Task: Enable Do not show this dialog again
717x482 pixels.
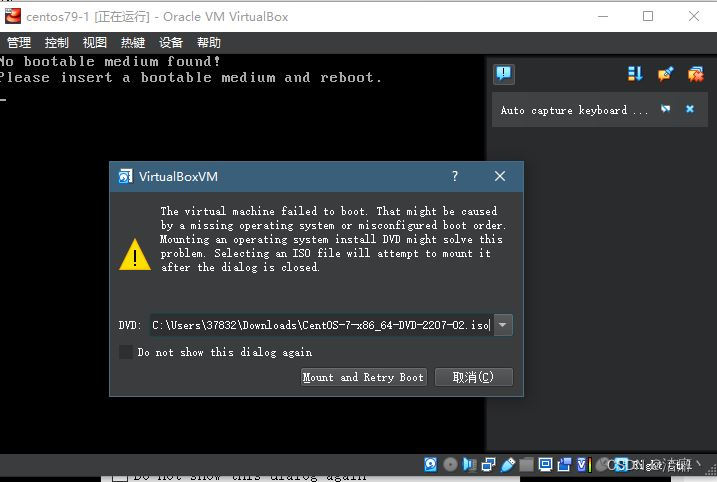Action: point(126,352)
